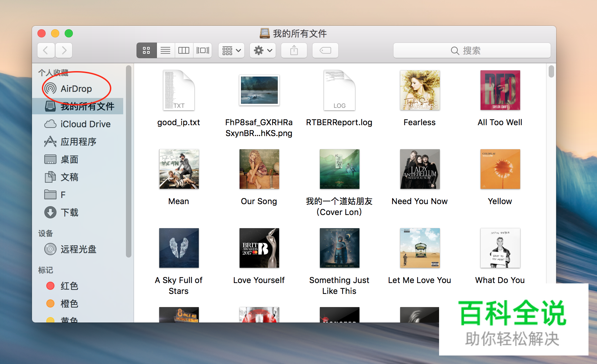597x364 pixels.
Task: Go back with the back arrow
Action: (46, 50)
